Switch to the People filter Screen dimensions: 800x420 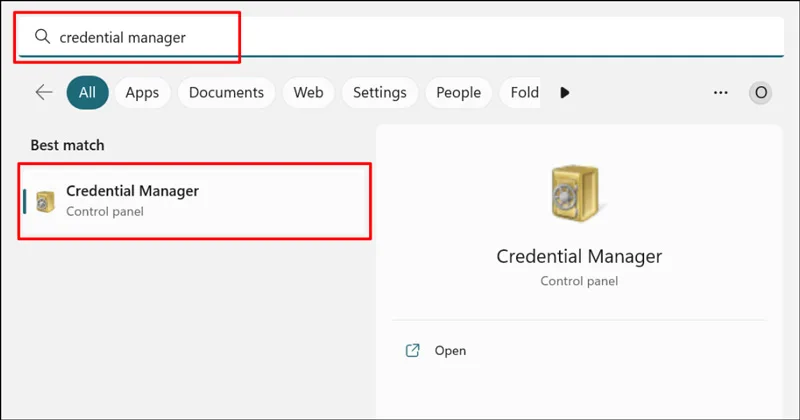tap(458, 92)
